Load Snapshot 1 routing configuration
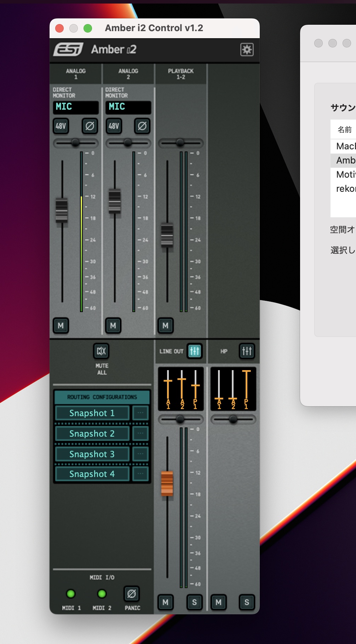The width and height of the screenshot is (356, 644). pyautogui.click(x=92, y=413)
